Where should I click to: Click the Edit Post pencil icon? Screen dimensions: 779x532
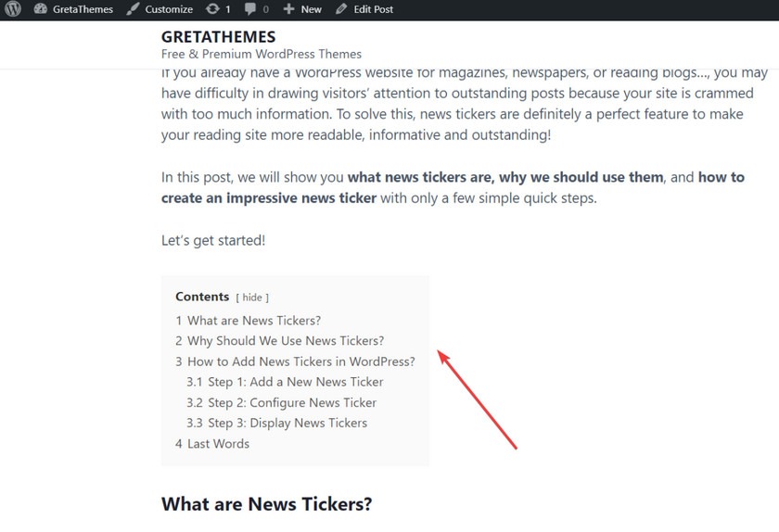341,9
